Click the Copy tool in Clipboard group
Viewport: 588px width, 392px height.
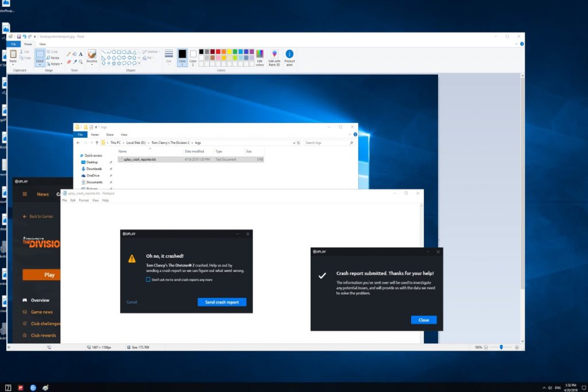click(x=25, y=58)
